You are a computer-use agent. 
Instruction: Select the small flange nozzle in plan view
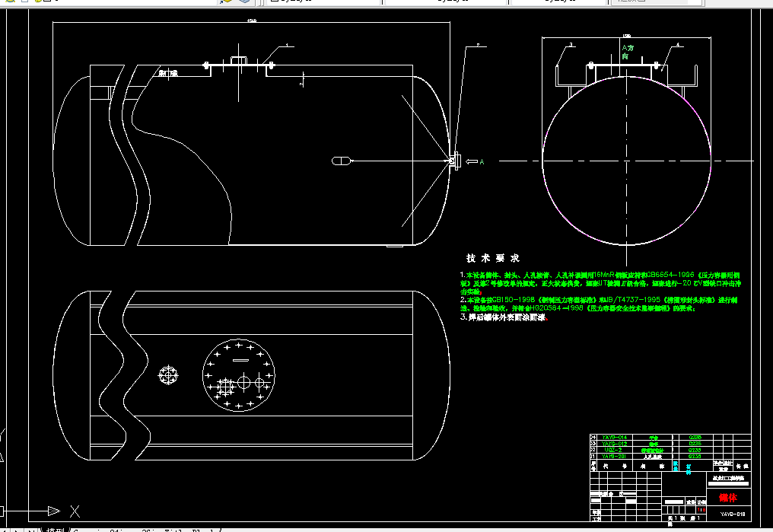point(168,375)
